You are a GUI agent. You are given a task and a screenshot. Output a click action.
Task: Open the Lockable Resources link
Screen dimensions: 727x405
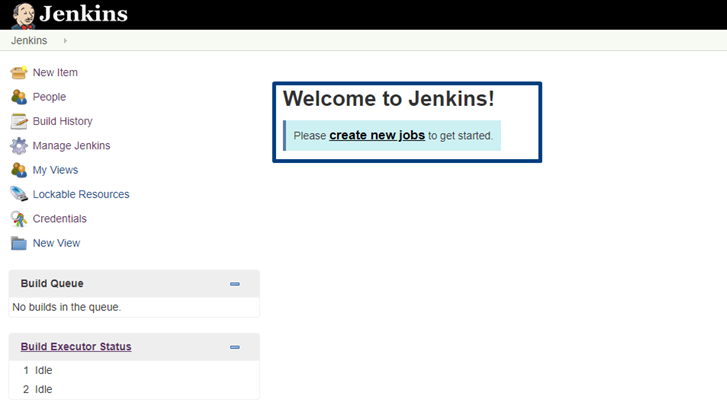coord(81,194)
